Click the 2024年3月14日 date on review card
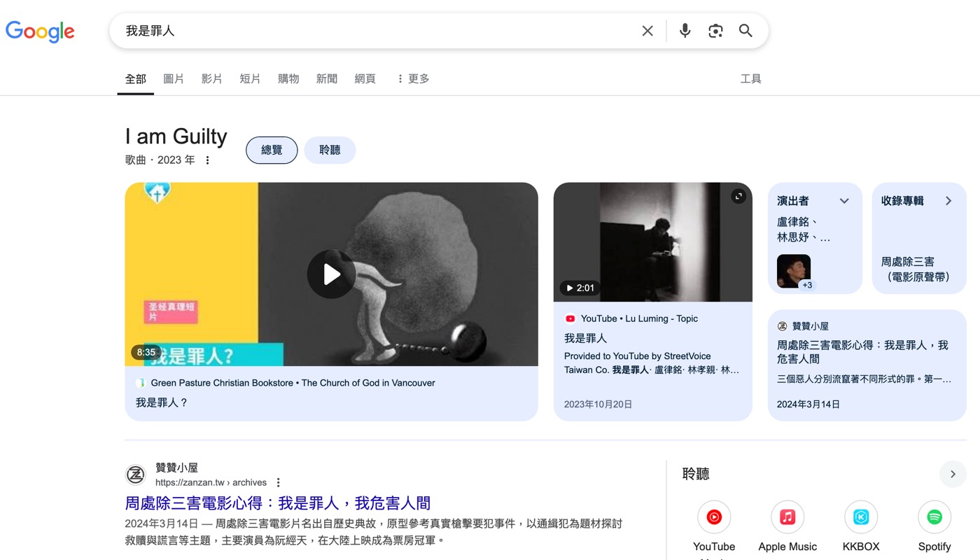The height and width of the screenshot is (560, 980). click(808, 404)
